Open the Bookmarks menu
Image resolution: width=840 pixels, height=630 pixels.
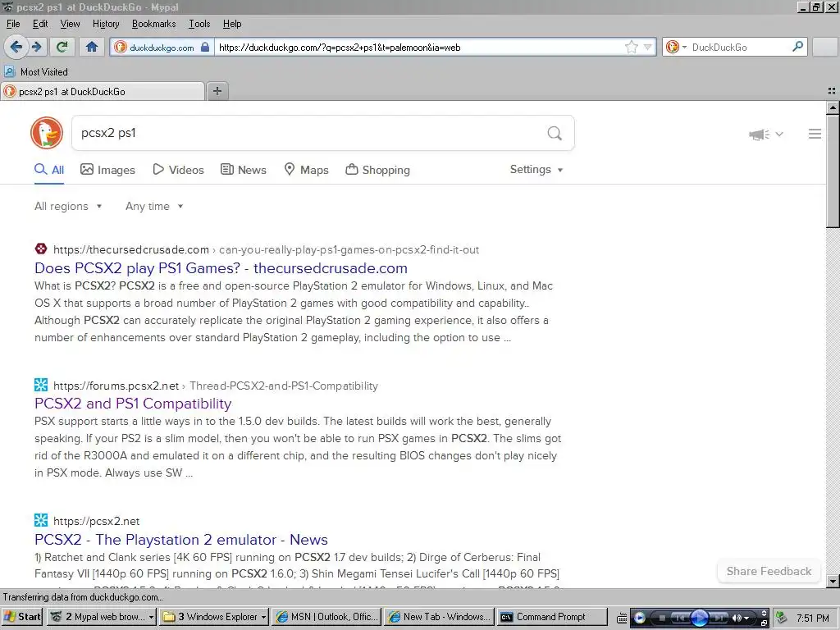coord(153,24)
